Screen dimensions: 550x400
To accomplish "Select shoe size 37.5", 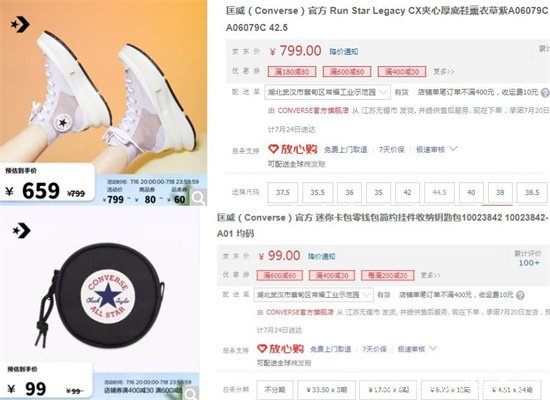I will [283, 193].
